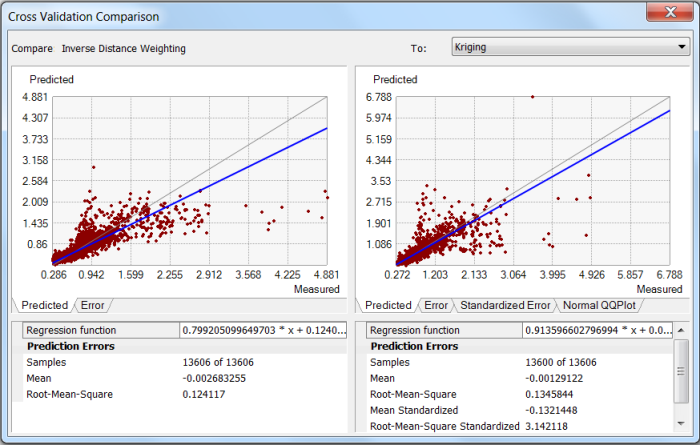The image size is (700, 445).
Task: Open the Normal QQPlot tab
Action: (x=599, y=305)
